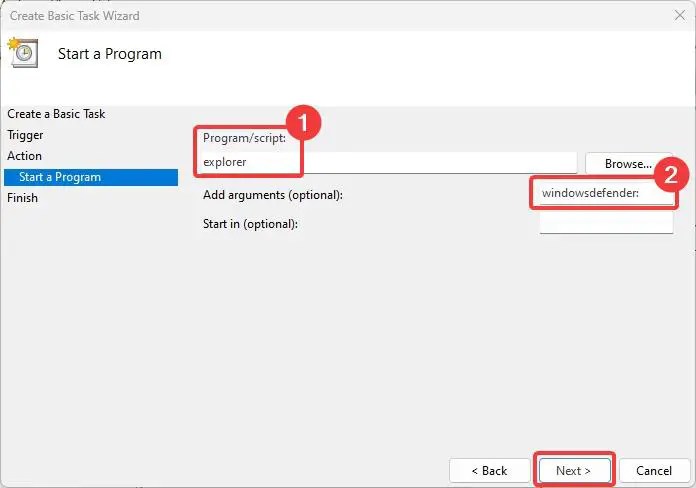Click the Create Basic Task Wizard title

tap(75, 16)
